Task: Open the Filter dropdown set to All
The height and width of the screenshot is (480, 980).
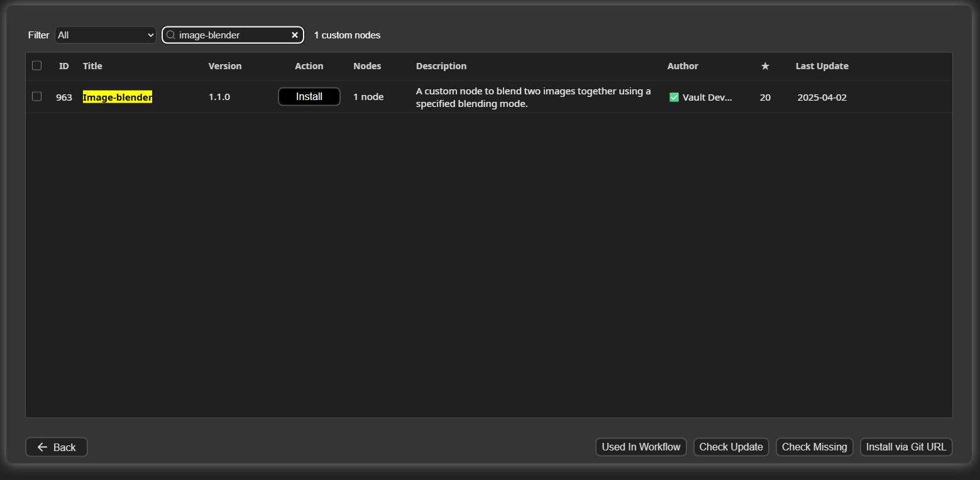Action: [x=106, y=35]
